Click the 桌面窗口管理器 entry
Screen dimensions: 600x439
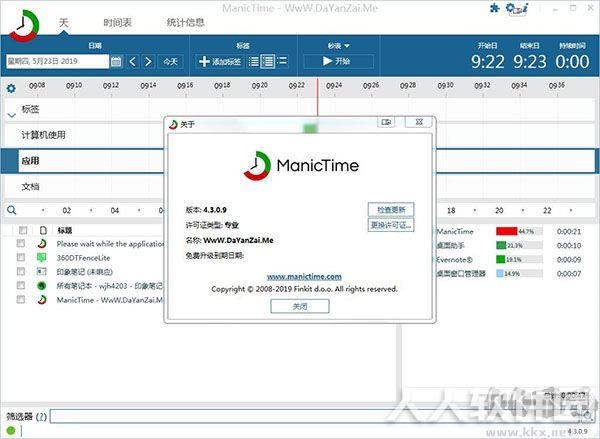[x=461, y=273]
